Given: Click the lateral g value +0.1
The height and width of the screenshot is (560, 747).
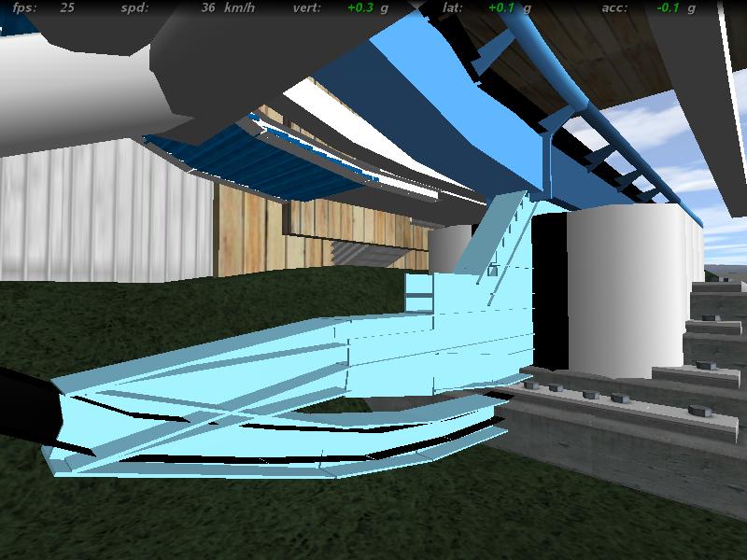Looking at the screenshot, I should [x=501, y=7].
